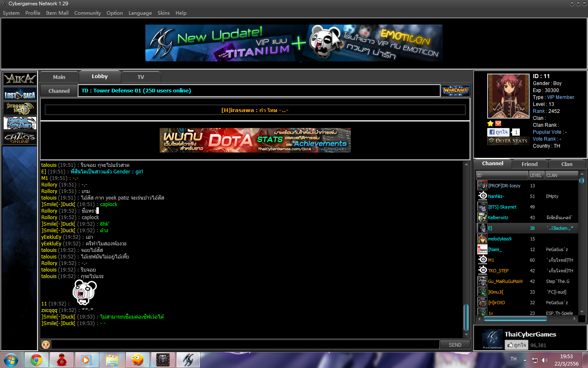The width and height of the screenshot is (588, 368).
Task: Open the Help menu
Action: [181, 13]
